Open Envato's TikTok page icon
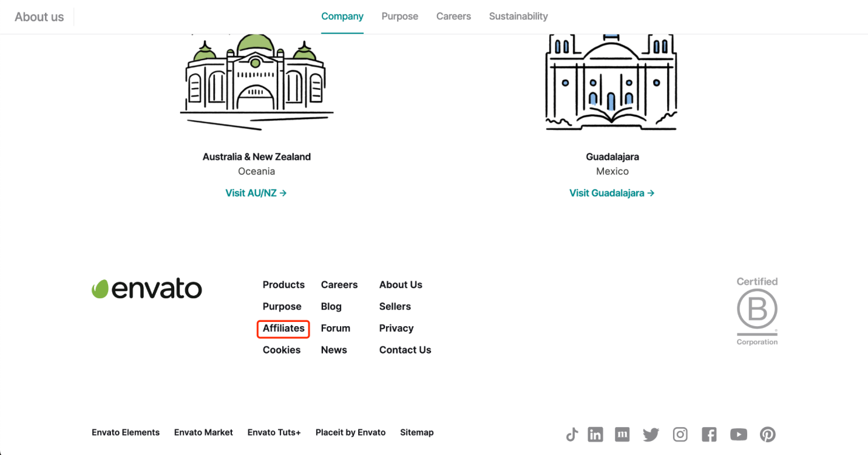The image size is (868, 455). tap(572, 434)
